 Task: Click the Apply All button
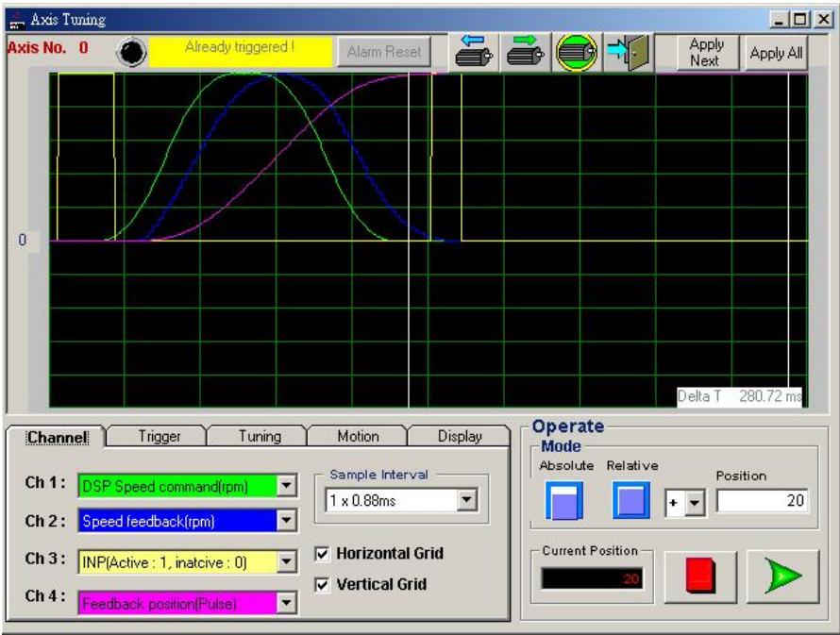click(776, 53)
